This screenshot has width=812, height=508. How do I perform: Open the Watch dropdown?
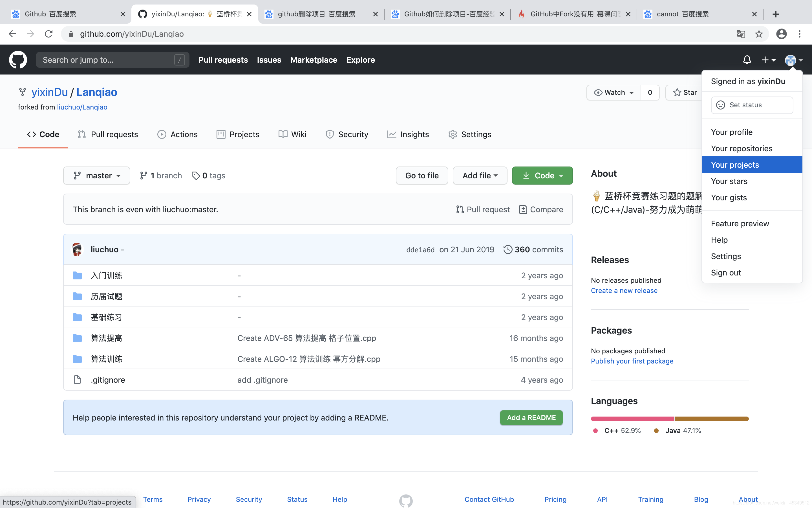[x=614, y=92]
